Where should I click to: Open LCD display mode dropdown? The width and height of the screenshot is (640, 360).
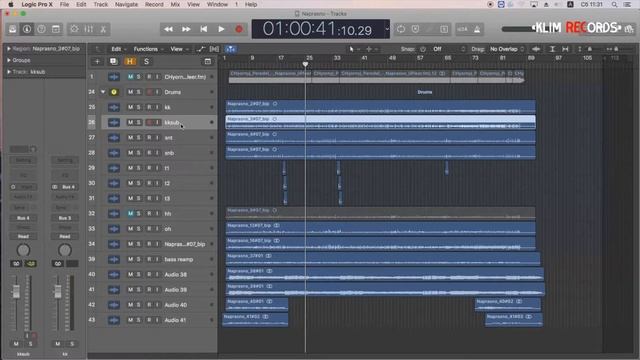click(x=387, y=29)
